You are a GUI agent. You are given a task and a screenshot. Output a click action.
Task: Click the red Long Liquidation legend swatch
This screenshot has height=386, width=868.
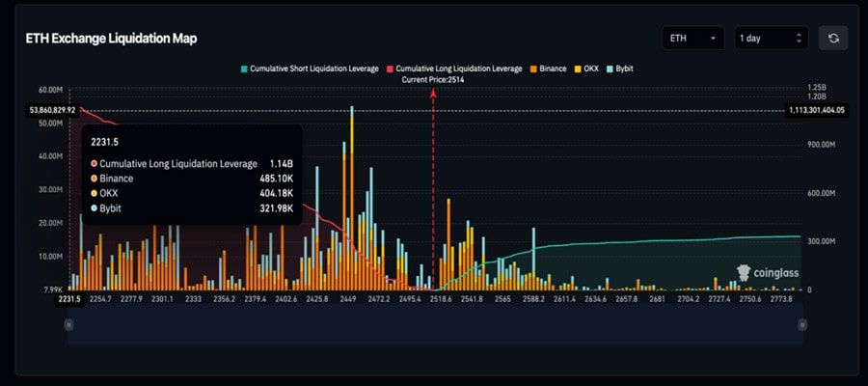[390, 69]
